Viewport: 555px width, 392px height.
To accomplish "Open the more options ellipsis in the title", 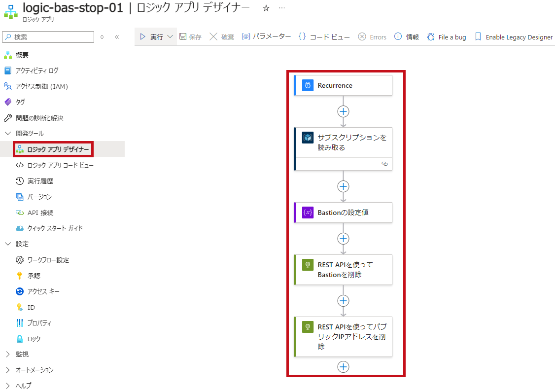I will click(282, 8).
